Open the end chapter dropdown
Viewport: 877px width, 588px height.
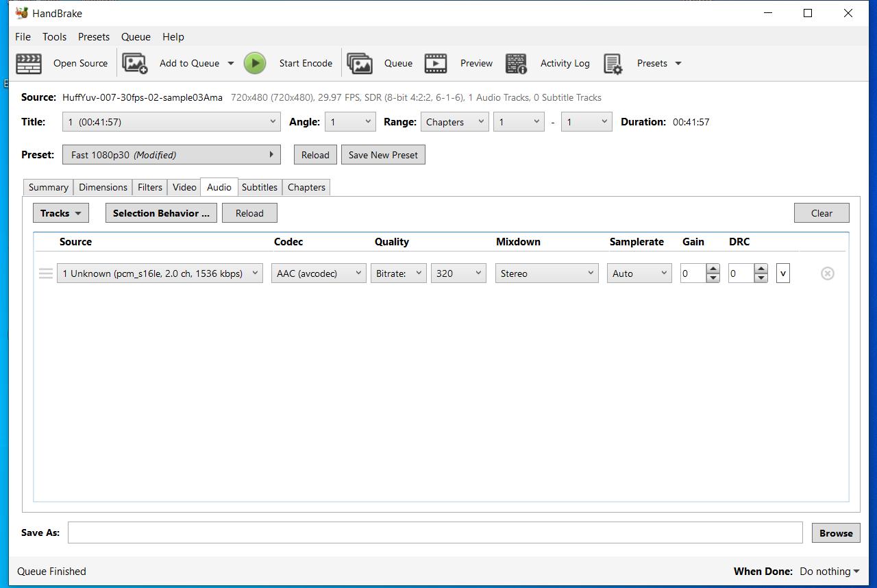click(x=586, y=122)
